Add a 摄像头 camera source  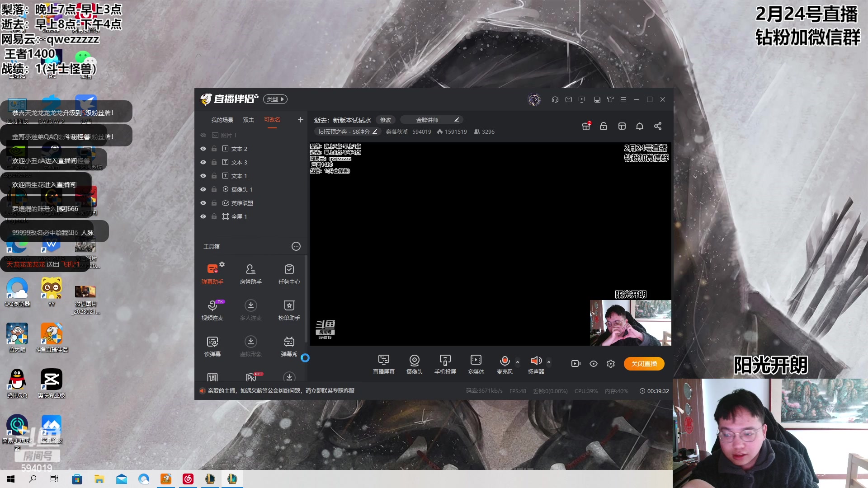point(414,364)
